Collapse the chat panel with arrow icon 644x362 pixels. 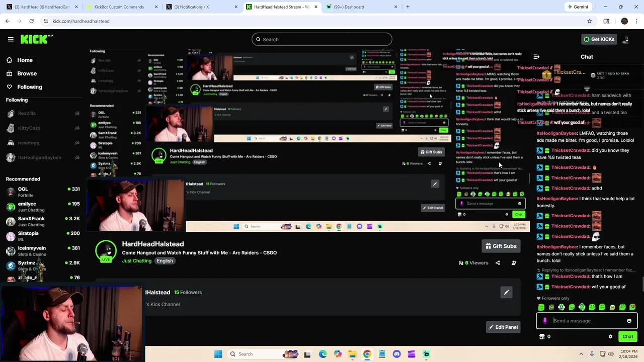pos(536,57)
